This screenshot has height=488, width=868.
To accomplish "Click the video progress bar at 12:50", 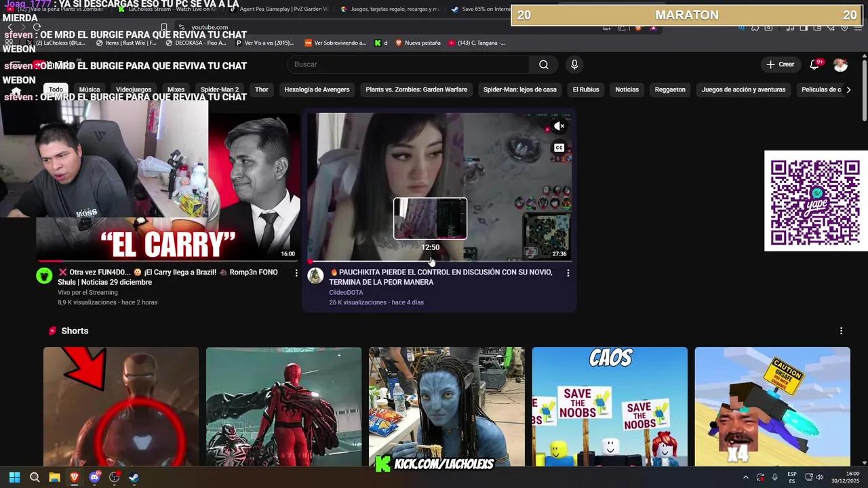I will click(x=430, y=260).
